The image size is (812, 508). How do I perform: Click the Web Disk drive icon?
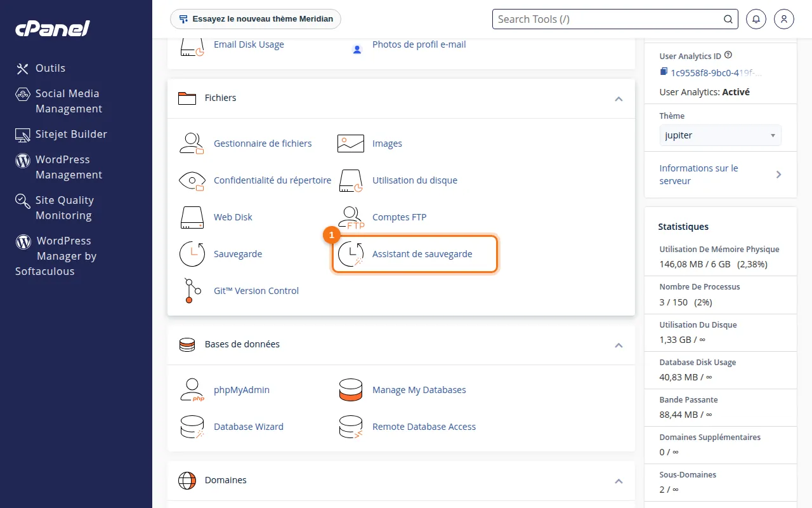pyautogui.click(x=192, y=217)
